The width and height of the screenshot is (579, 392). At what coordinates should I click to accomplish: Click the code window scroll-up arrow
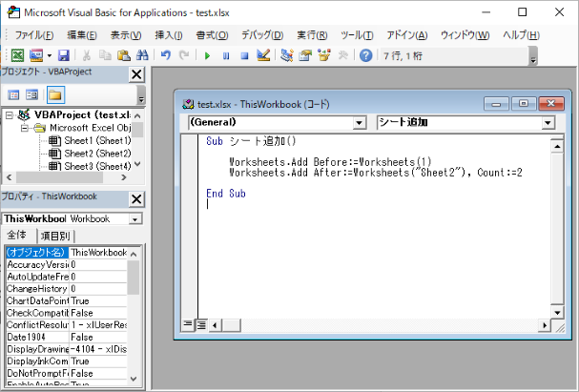(x=557, y=147)
